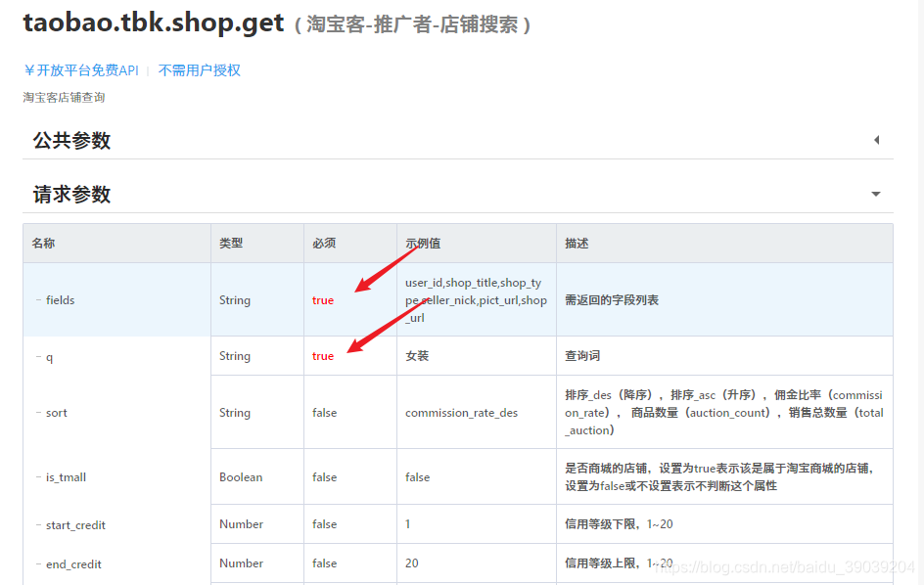Click the red true in q row
This screenshot has height=585, width=924.
[323, 356]
